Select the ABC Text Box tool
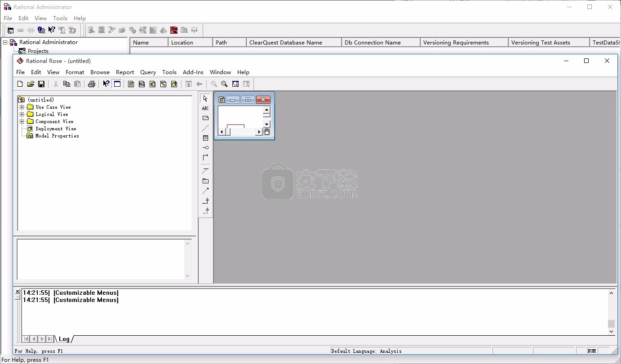The width and height of the screenshot is (621, 364). tap(205, 108)
